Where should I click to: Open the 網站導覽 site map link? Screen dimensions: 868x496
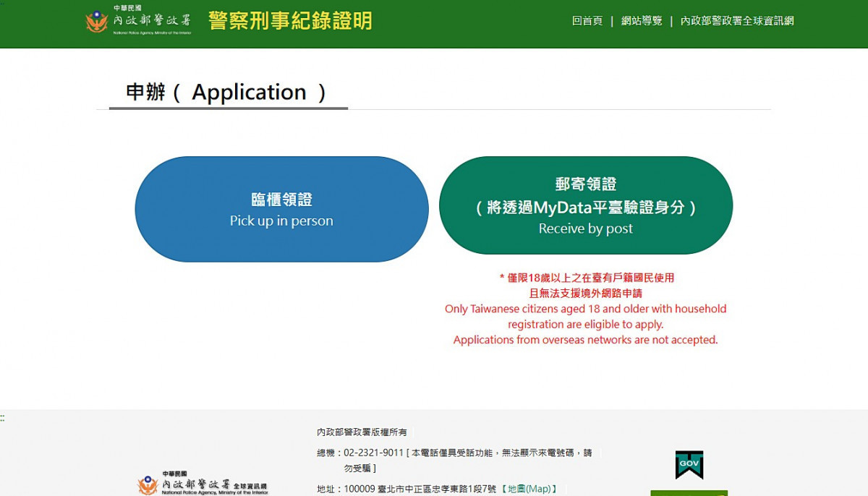[641, 21]
